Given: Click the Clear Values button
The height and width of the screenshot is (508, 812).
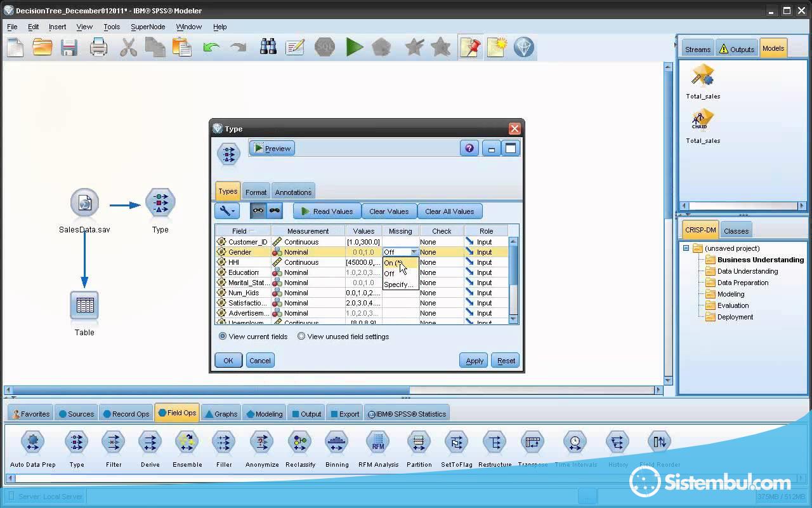Looking at the screenshot, I should click(389, 211).
